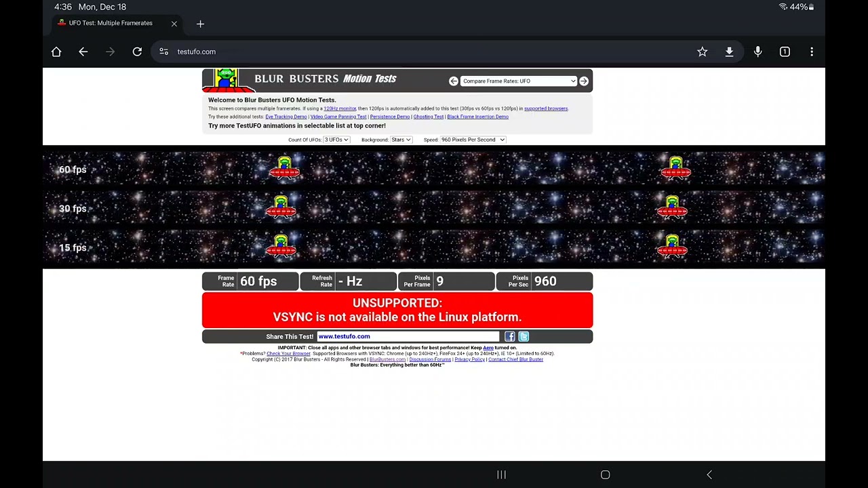Click the left UFO in 15 fps row
Image resolution: width=868 pixels, height=488 pixels.
281,247
